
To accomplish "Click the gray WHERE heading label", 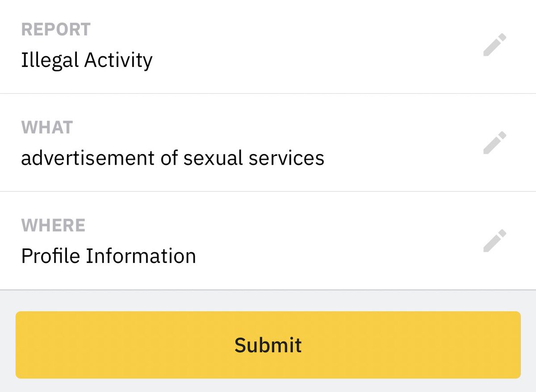I will (x=53, y=225).
